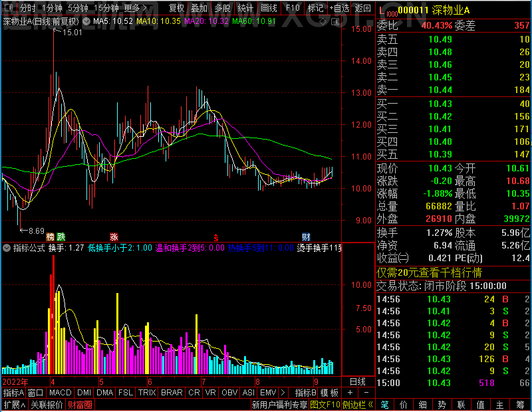Switch indicator to ASI
Image resolution: width=532 pixels, height=412 pixels.
click(x=248, y=393)
